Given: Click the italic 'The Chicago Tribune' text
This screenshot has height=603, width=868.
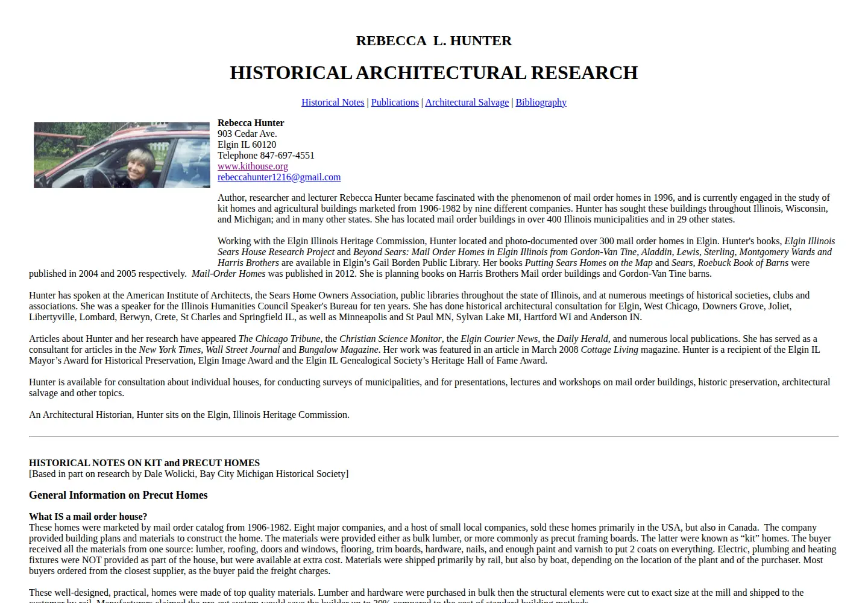Looking at the screenshot, I should [x=280, y=339].
